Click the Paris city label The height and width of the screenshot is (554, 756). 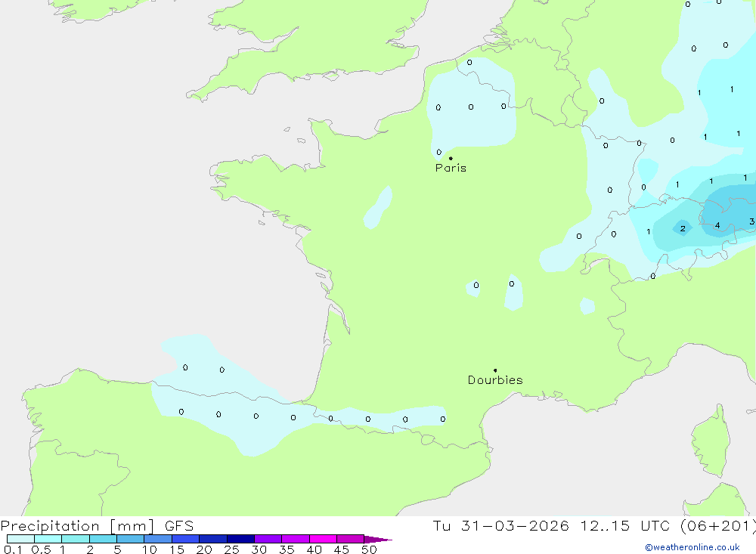(451, 168)
